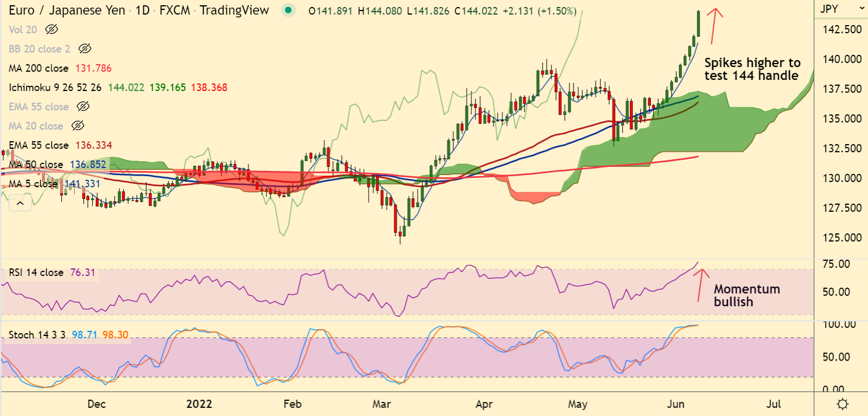
Task: Select the visible EMA 55 close 136.334 legend
Action: point(60,145)
